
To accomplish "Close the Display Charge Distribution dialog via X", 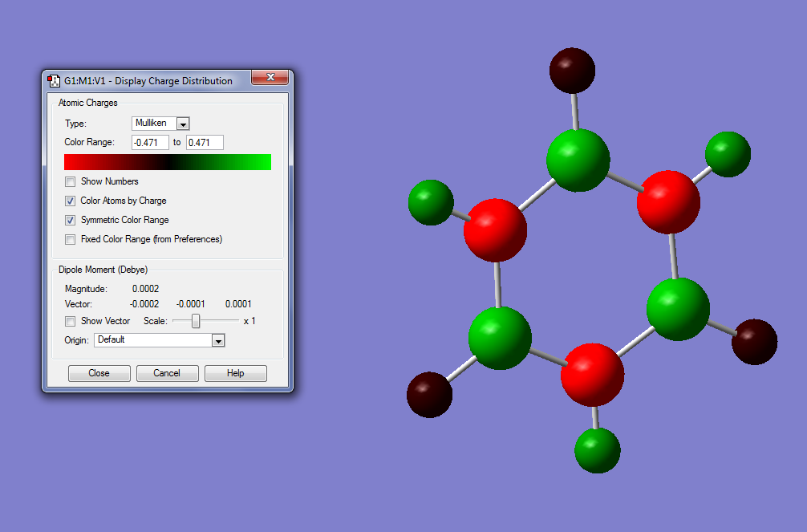I will coord(270,77).
